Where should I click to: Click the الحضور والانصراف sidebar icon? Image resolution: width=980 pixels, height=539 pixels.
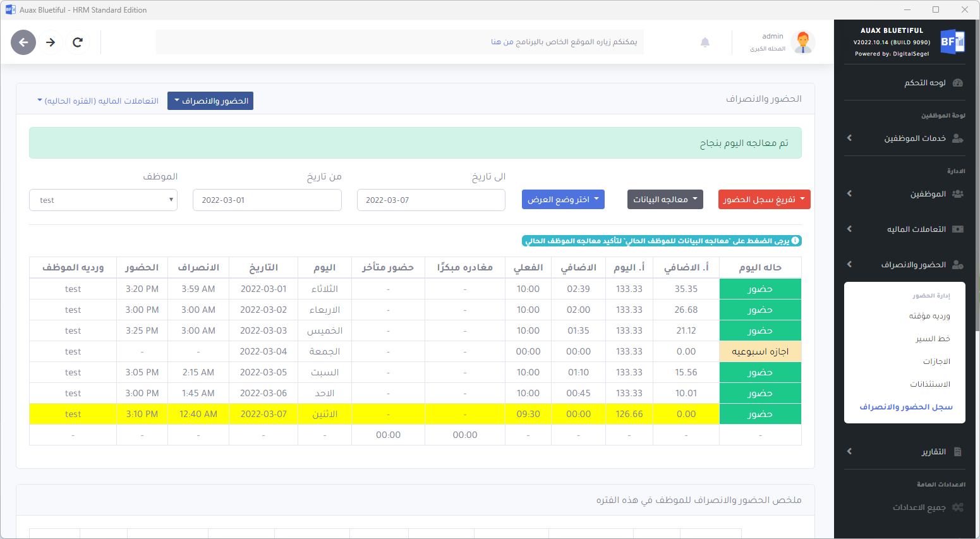[x=958, y=264]
